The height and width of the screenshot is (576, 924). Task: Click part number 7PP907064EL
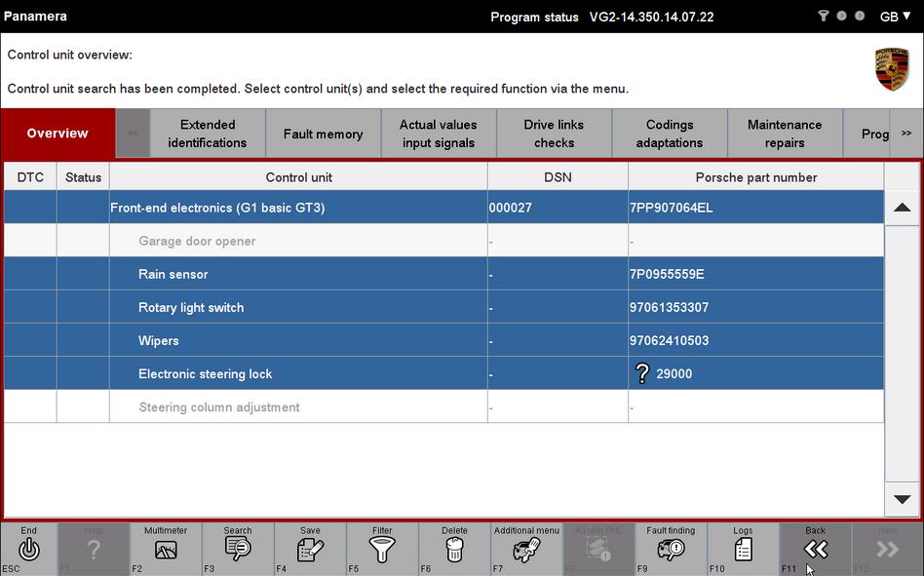pyautogui.click(x=672, y=208)
